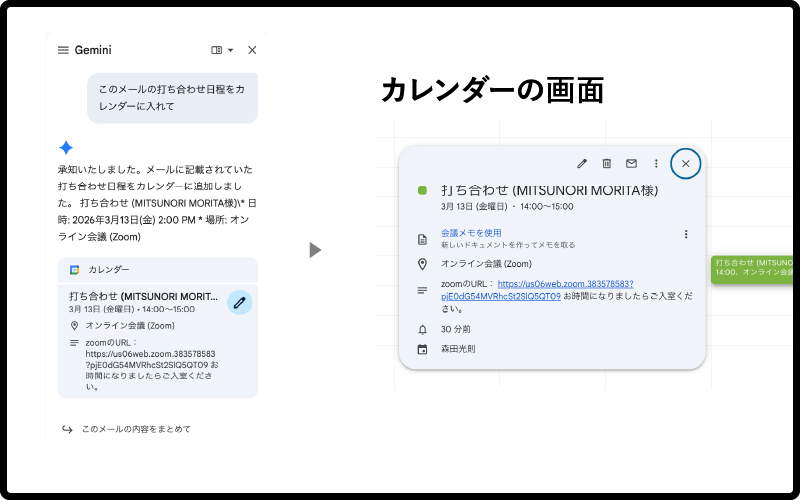800x500 pixels.
Task: Edit the event in the Gemini calendar card
Action: 239,302
